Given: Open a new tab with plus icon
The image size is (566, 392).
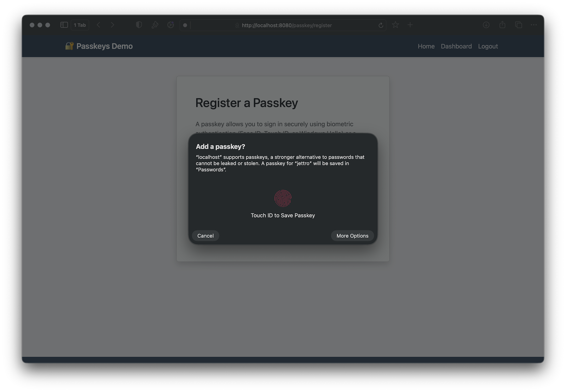Looking at the screenshot, I should coord(410,25).
